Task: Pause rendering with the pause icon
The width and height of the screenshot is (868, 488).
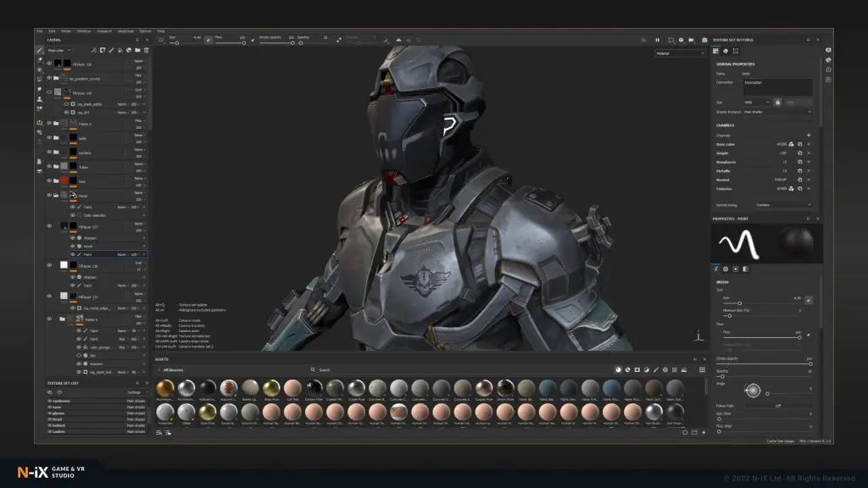Action: coord(657,39)
